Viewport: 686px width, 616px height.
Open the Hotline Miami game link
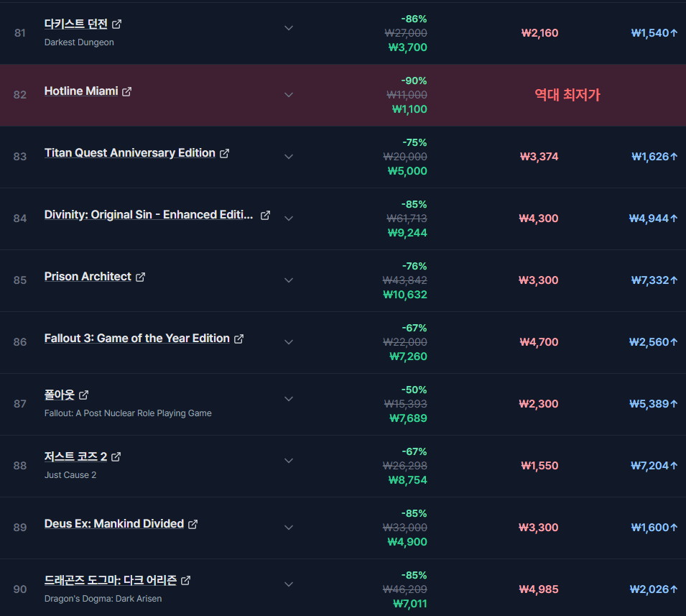[81, 91]
